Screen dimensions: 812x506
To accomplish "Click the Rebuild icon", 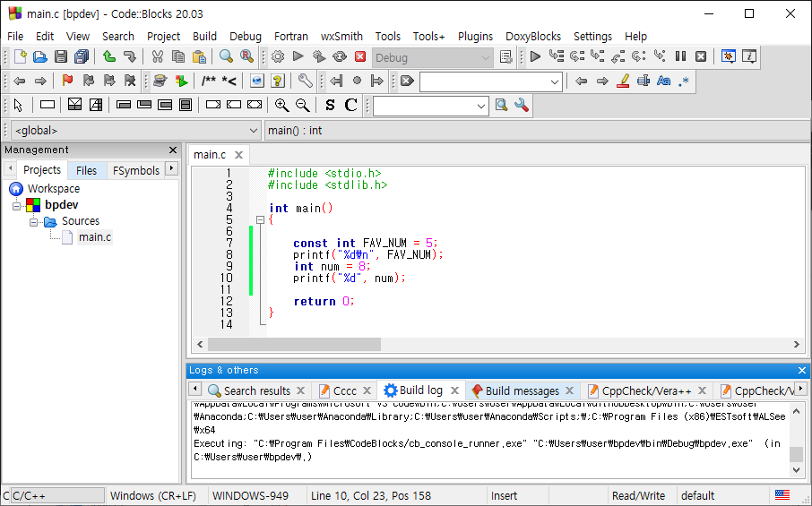I will pos(340,56).
